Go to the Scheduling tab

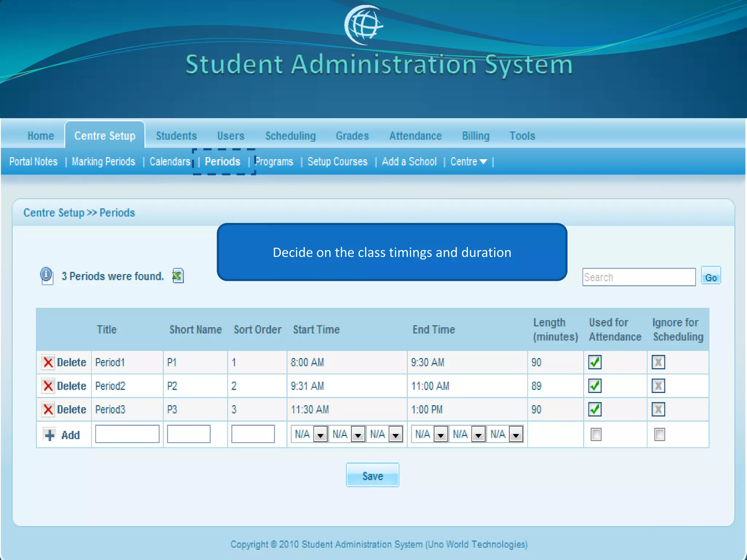click(x=291, y=136)
